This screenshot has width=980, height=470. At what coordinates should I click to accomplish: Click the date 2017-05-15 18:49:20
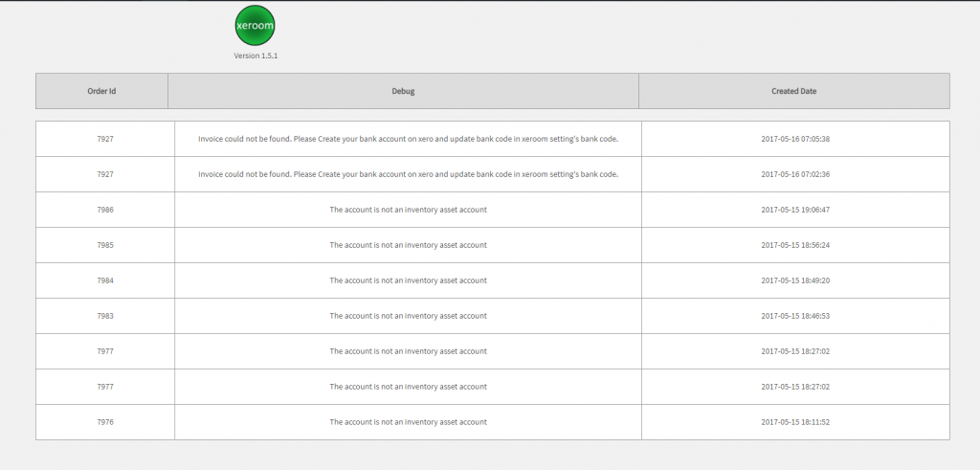[x=795, y=280]
